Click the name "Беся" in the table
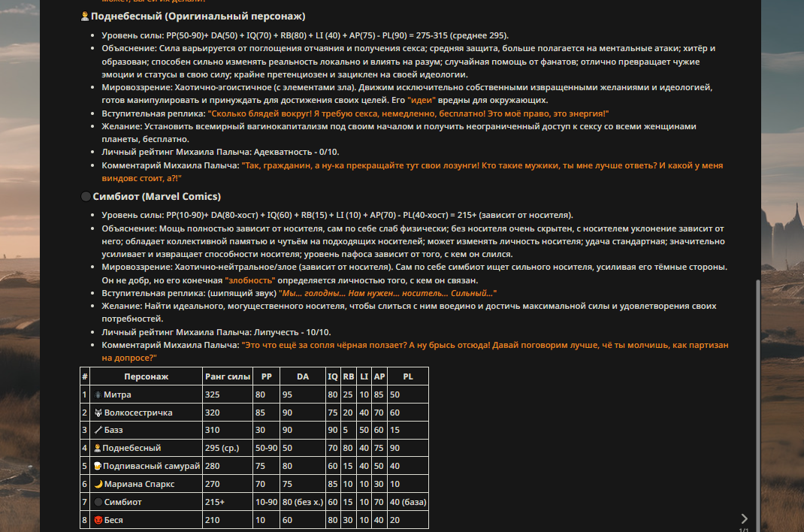Screen dimensions: 804x532 pos(113,520)
